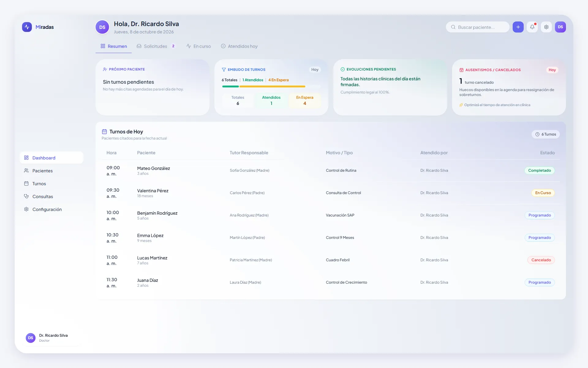588x368 pixels.
Task: Click Hoy badge in Ausentismos card
Action: click(552, 70)
